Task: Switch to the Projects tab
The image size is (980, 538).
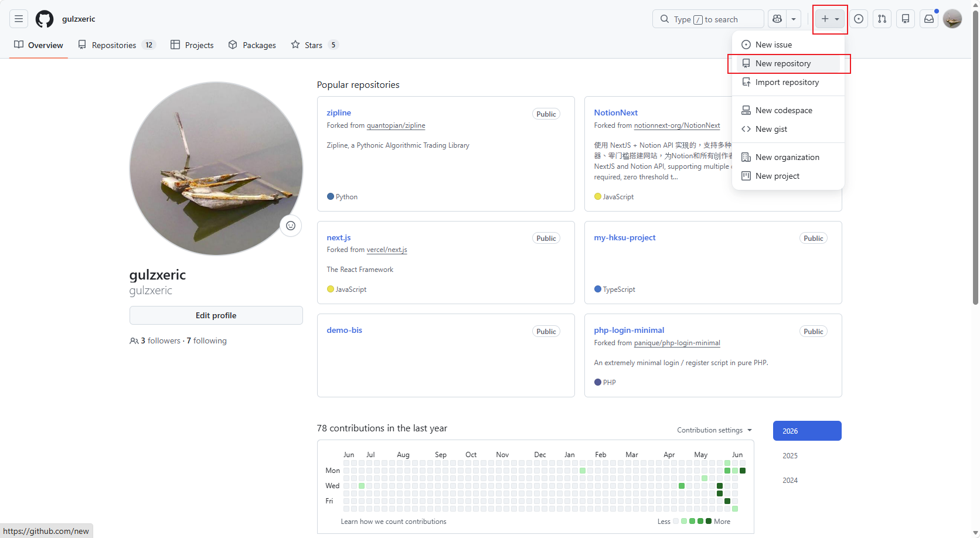Action: (x=192, y=45)
